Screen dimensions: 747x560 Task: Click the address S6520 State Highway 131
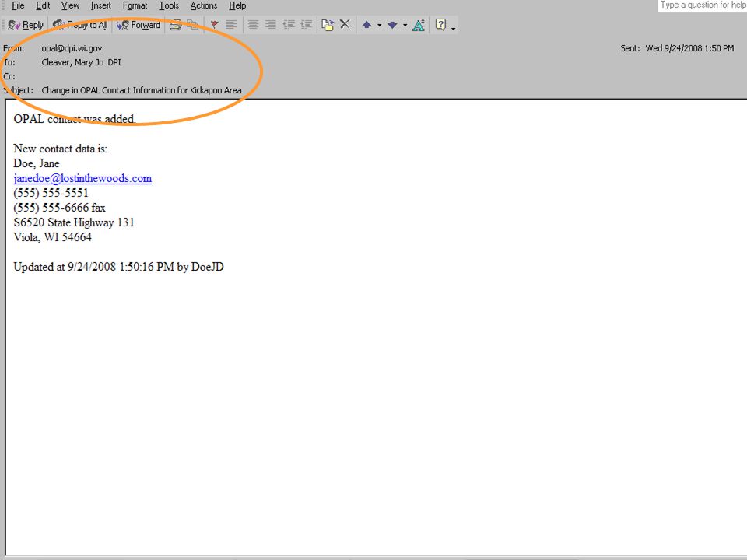(x=74, y=222)
